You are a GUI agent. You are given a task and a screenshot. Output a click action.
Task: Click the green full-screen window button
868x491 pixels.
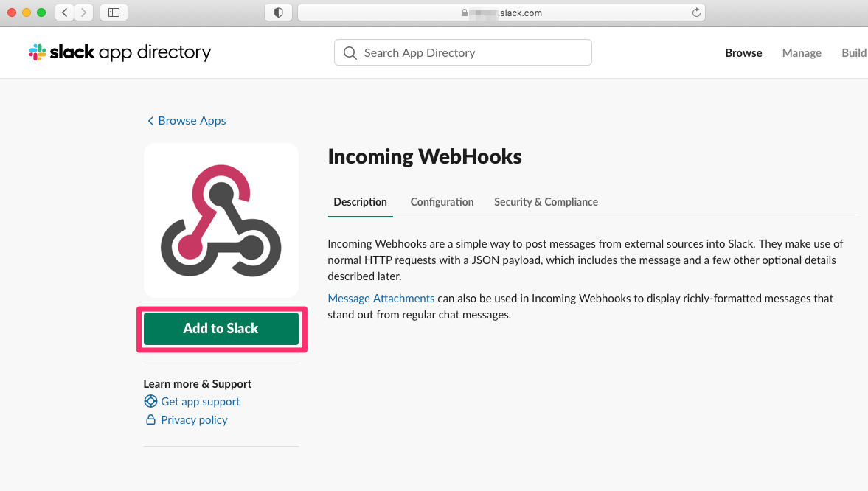(41, 13)
